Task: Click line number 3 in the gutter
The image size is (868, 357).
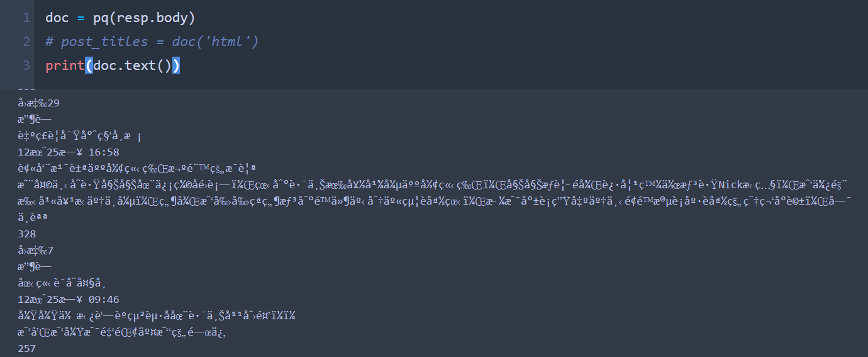Action: coord(26,65)
